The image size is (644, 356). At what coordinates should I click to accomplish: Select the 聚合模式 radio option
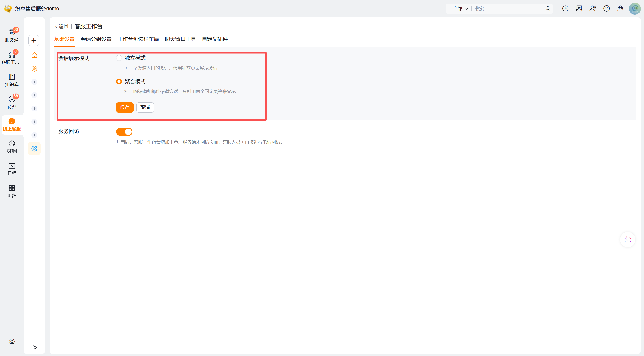pyautogui.click(x=119, y=81)
